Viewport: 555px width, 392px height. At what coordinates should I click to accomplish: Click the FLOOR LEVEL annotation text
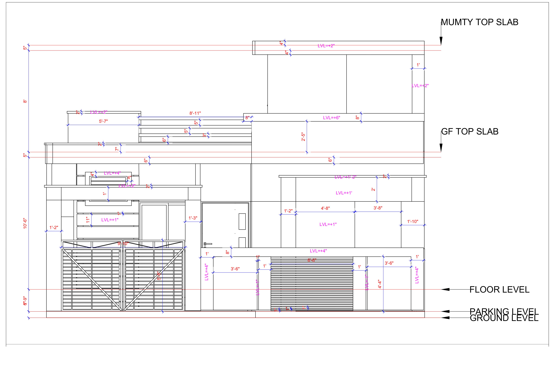(x=499, y=289)
